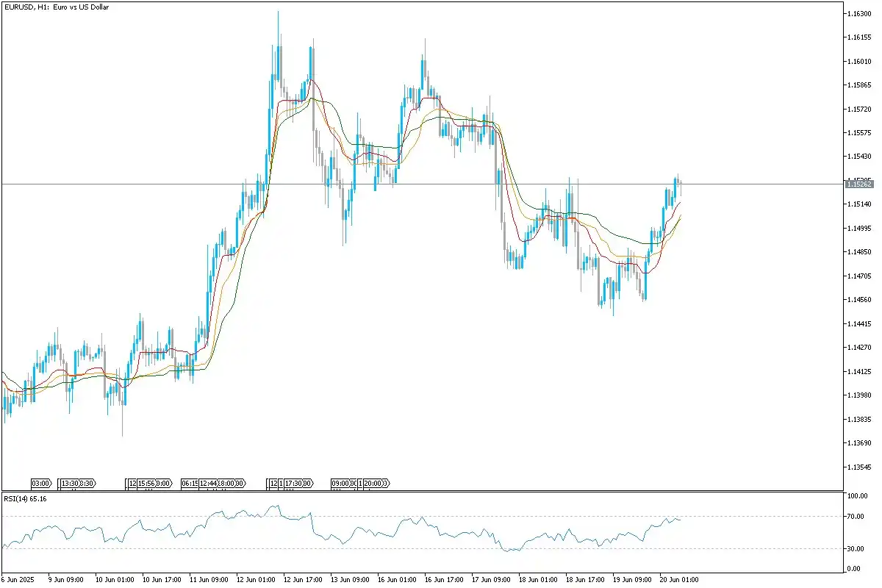882x588 pixels.
Task: Click the 20:00 event marker
Action: pos(372,483)
